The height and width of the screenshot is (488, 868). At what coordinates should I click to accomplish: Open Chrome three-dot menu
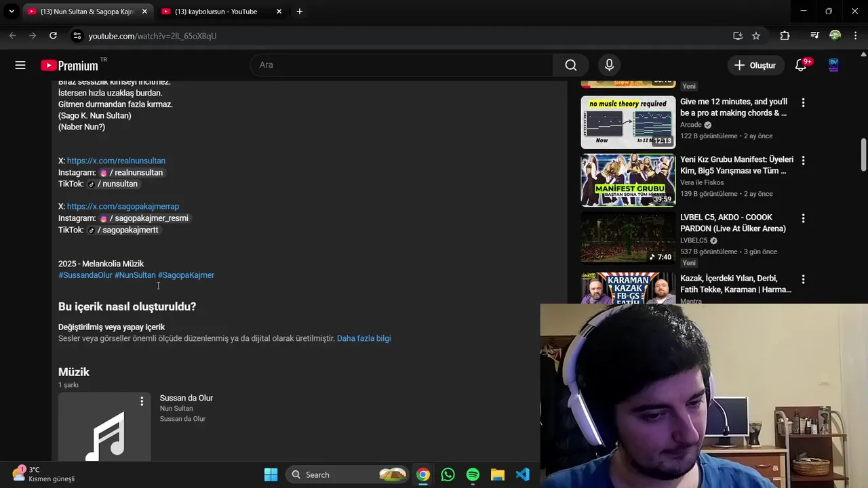tap(855, 36)
